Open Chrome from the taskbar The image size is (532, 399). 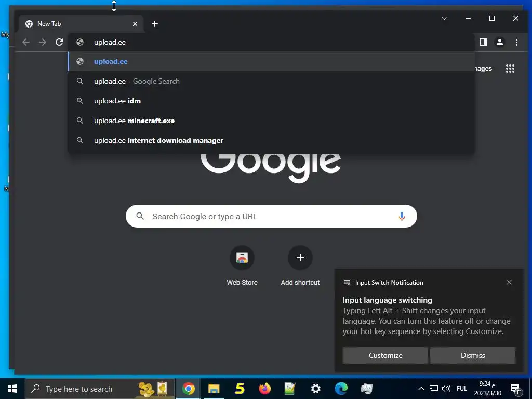pos(189,389)
